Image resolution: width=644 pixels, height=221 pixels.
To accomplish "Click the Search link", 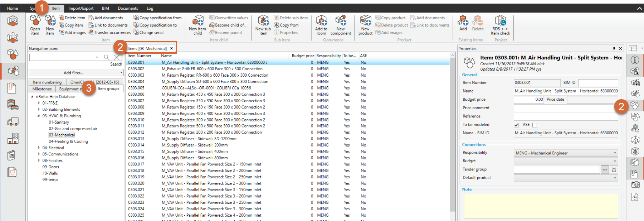I will (116, 64).
